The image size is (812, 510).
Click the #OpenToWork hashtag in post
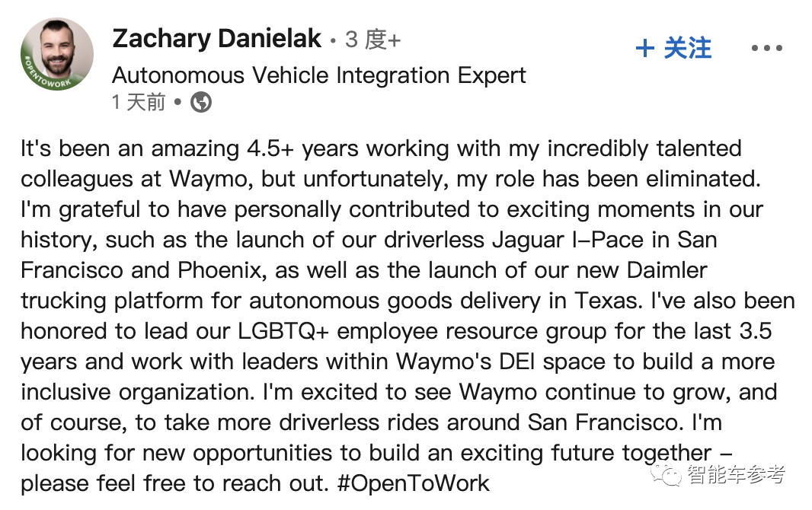(x=414, y=483)
